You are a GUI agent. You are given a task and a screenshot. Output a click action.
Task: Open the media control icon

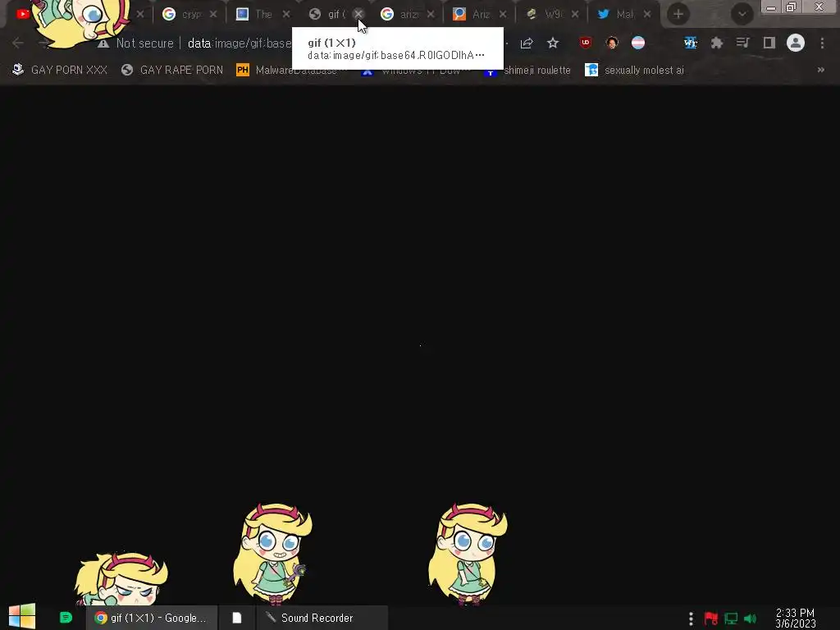pos(742,43)
